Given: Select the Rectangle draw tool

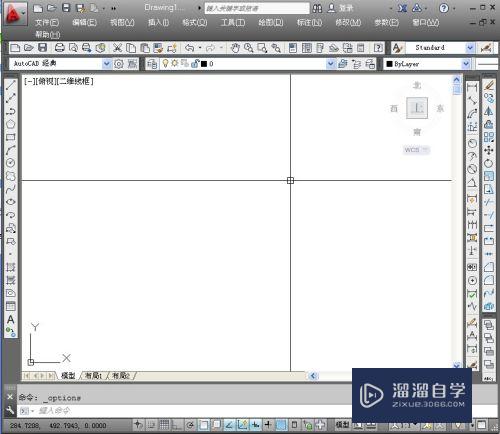Looking at the screenshot, I should point(11,137).
